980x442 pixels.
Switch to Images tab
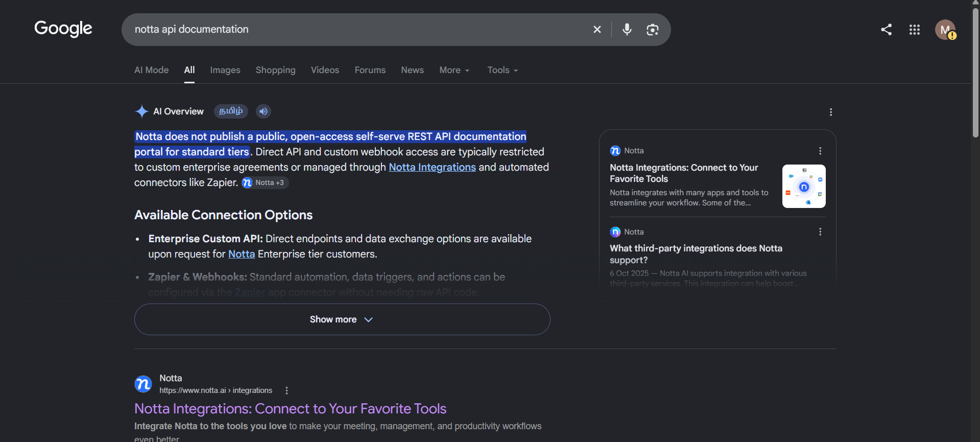225,70
